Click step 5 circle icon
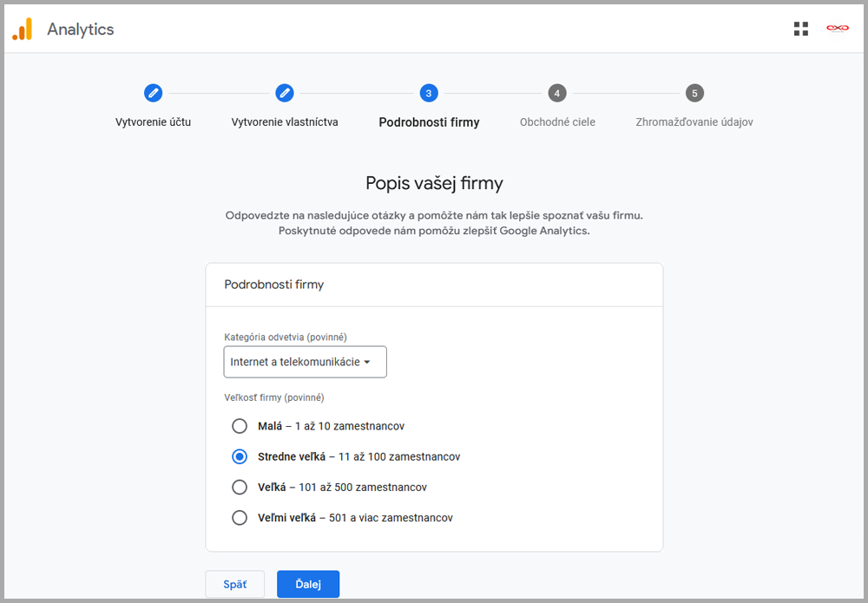The image size is (868, 603). pyautogui.click(x=694, y=93)
